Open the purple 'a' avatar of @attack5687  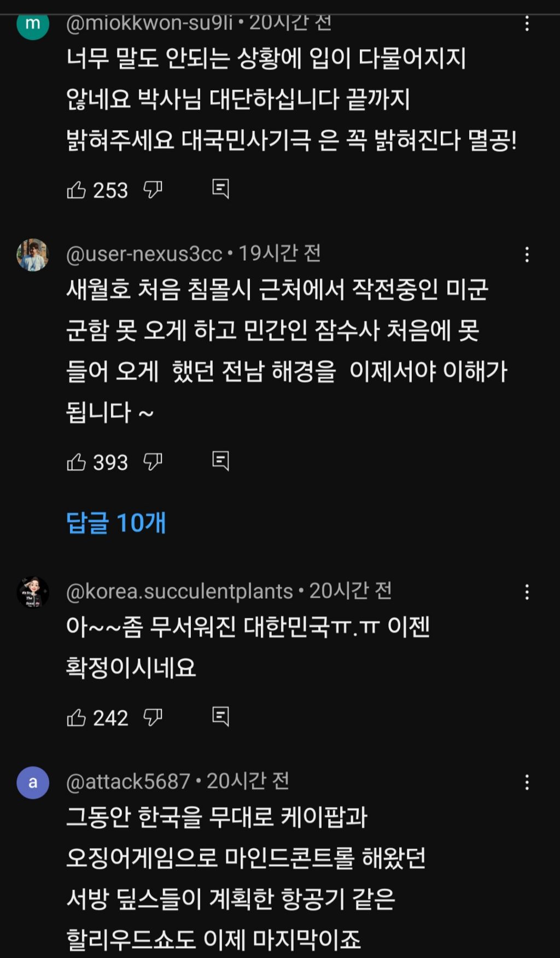33,782
